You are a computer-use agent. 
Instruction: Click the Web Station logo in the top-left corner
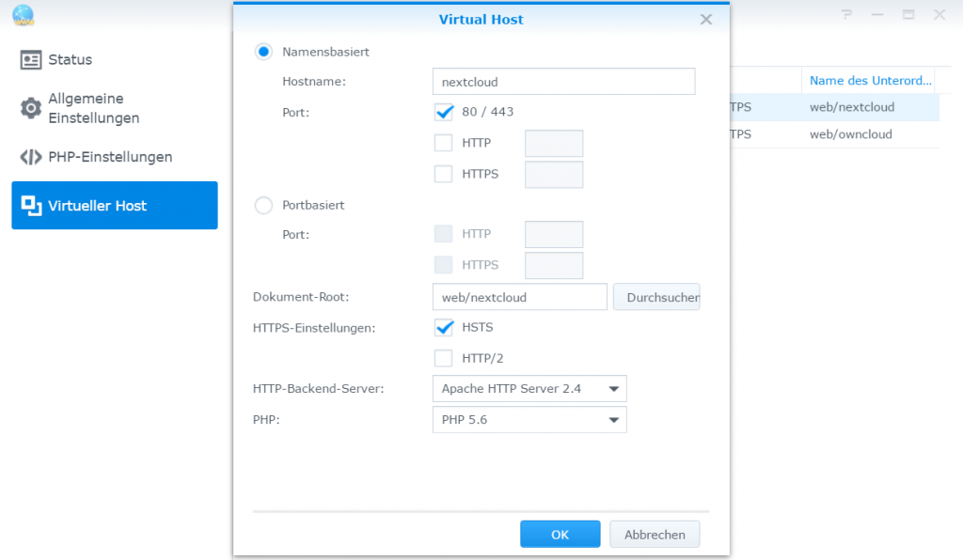point(24,16)
